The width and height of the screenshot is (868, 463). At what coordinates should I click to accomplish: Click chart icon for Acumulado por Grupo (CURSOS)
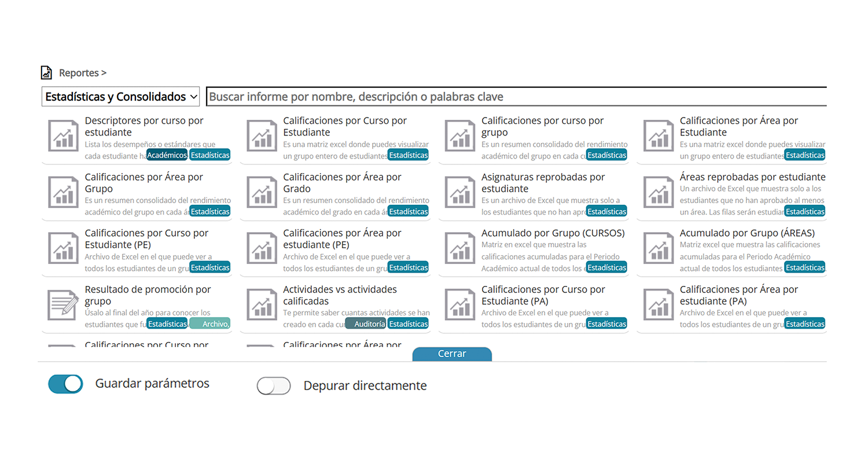(460, 248)
